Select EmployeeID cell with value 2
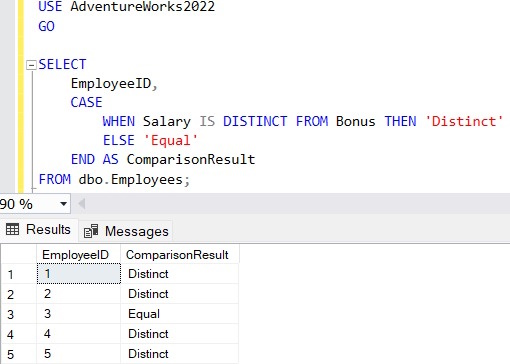 click(x=79, y=294)
